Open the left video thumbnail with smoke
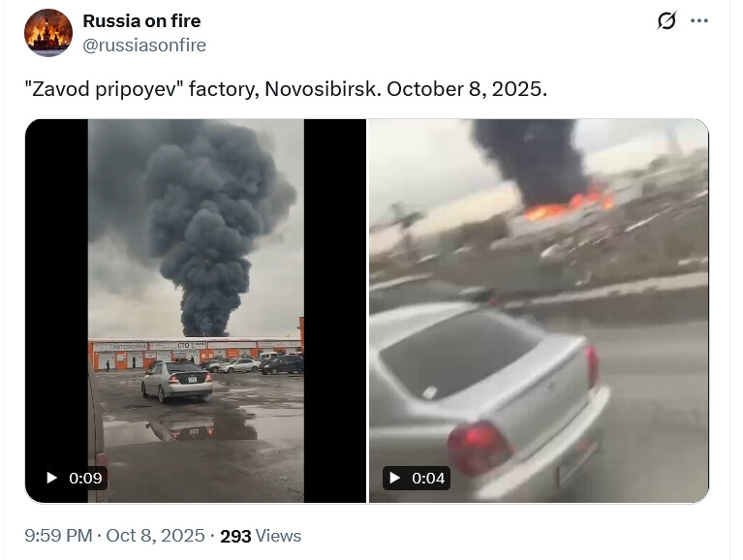The image size is (743, 560). click(196, 311)
